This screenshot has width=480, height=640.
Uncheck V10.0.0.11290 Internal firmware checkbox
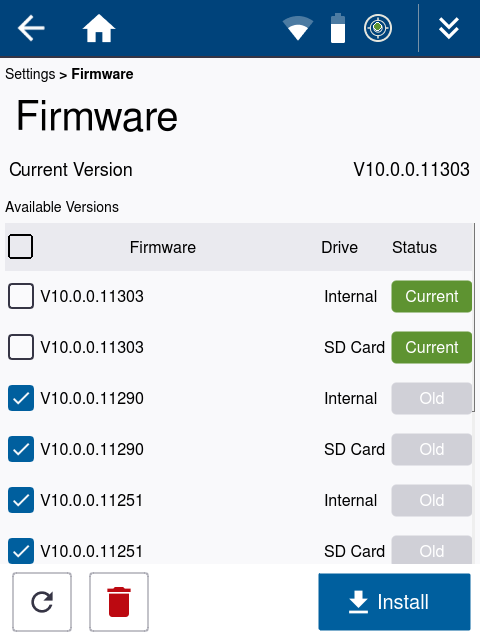click(x=21, y=398)
